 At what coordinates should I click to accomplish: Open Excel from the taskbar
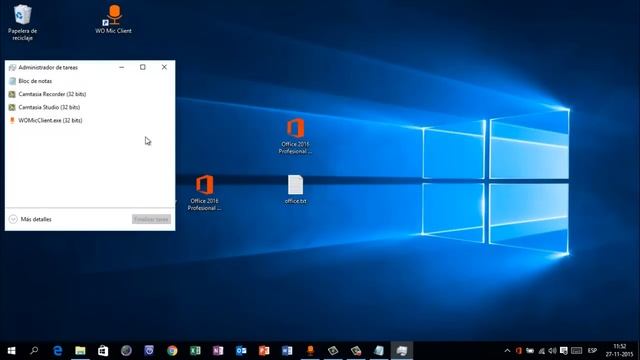pyautogui.click(x=195, y=351)
